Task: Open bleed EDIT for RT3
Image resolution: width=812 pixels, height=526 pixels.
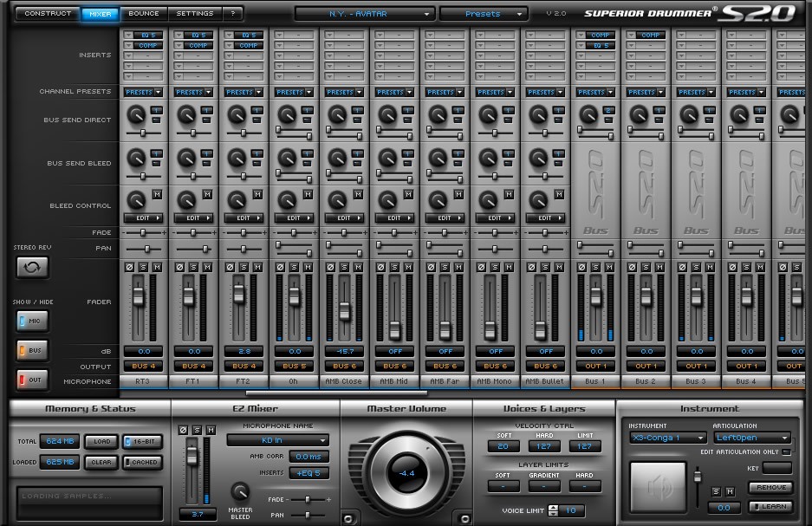Action: coord(144,218)
